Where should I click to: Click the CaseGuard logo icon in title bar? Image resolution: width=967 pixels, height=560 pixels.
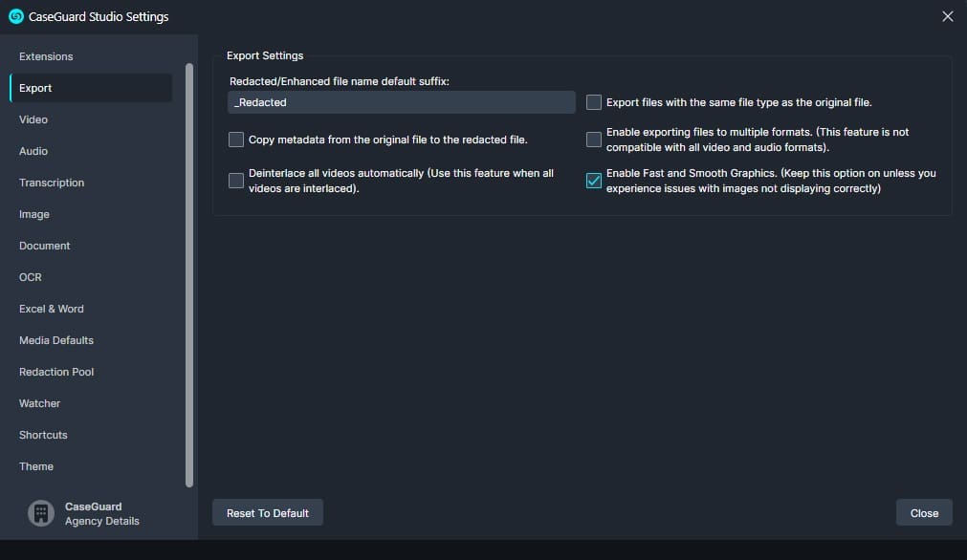coord(15,16)
